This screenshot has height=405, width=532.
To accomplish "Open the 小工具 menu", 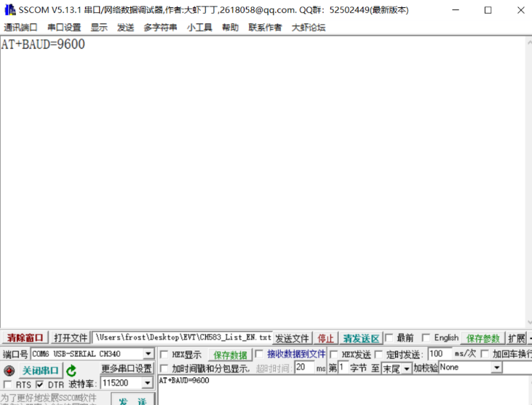I will coord(199,27).
